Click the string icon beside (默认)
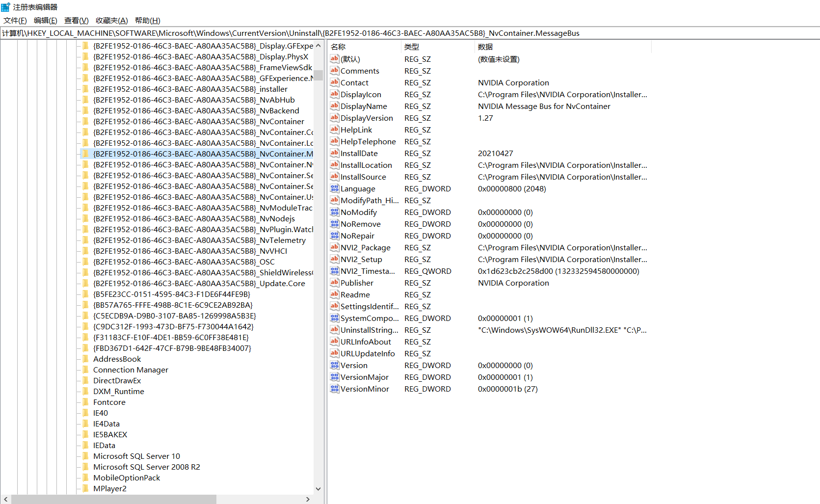 [x=335, y=59]
